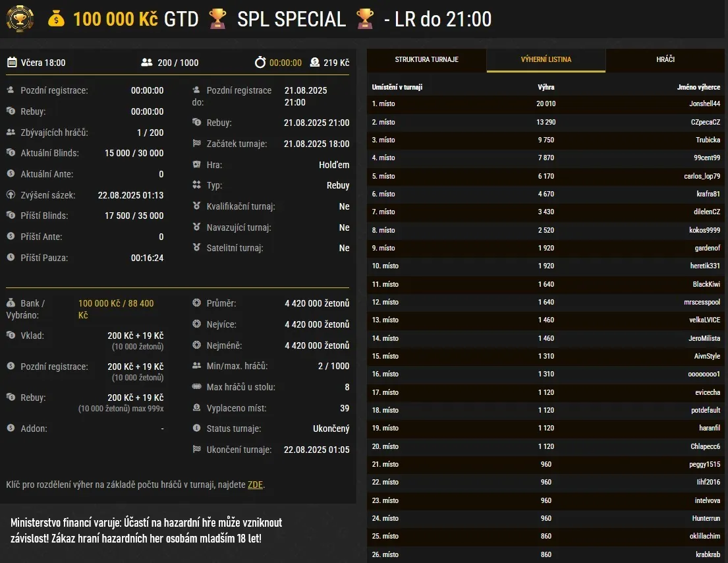Click the players icon next to 200 / 1000
This screenshot has width=728, height=563.
click(146, 63)
